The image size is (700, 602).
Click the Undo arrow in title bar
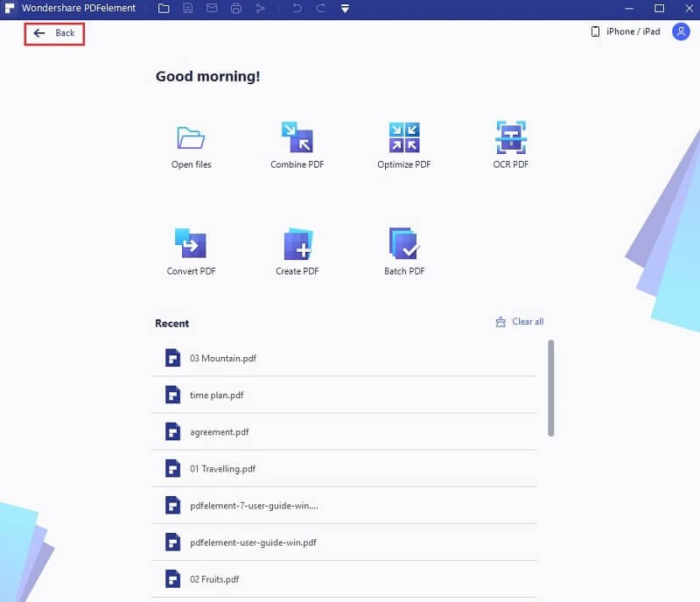pyautogui.click(x=297, y=9)
